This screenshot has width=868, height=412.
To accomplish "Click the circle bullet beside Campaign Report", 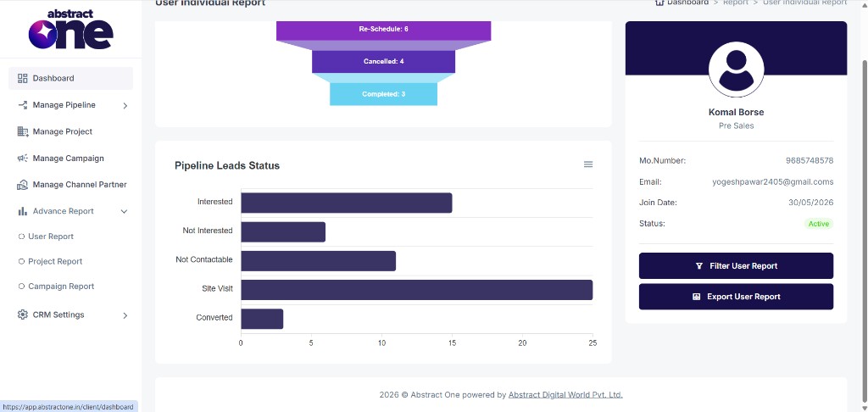I will (21, 287).
